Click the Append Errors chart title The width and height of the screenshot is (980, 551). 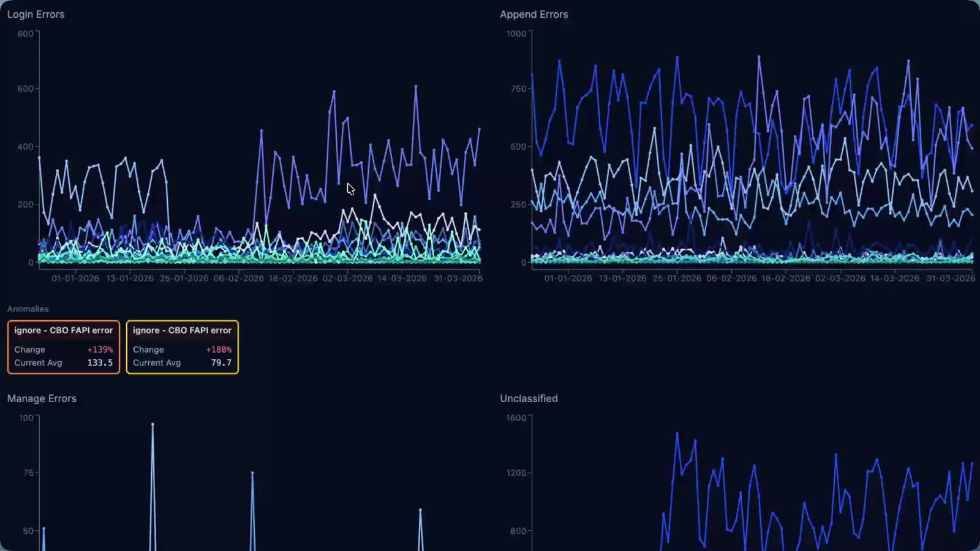[x=533, y=14]
